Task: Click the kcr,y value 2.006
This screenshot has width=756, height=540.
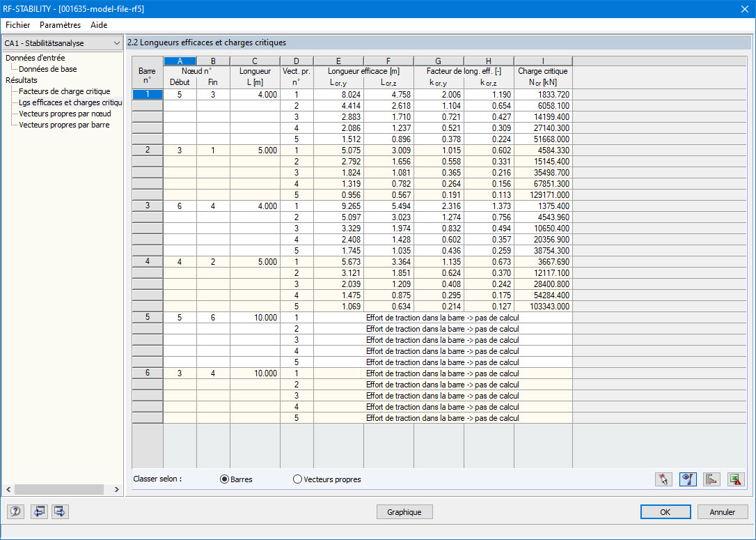Action: 439,95
